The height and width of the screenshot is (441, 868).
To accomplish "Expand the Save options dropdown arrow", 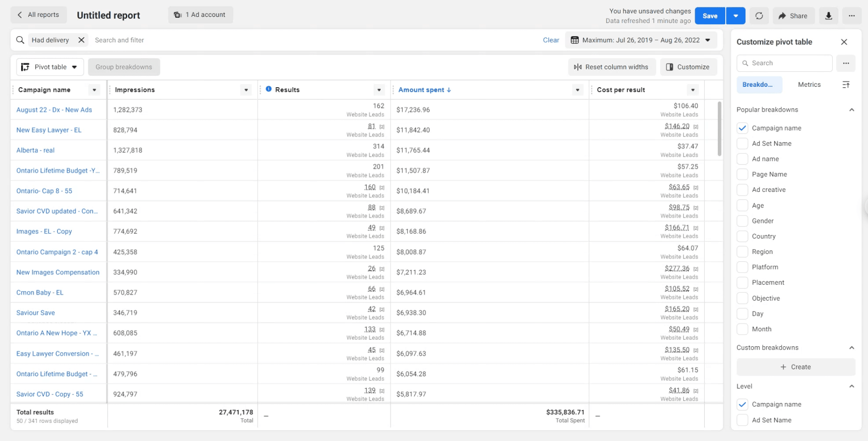I will [x=736, y=15].
